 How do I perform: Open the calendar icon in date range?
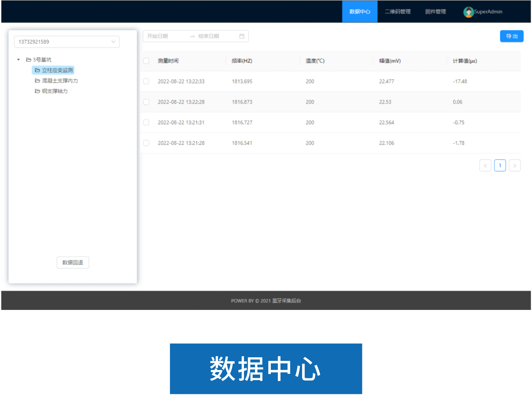[x=242, y=36]
